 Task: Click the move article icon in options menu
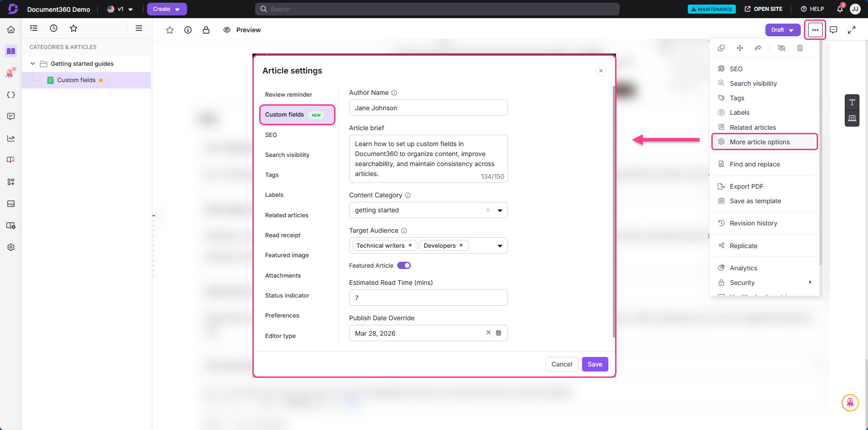click(740, 48)
